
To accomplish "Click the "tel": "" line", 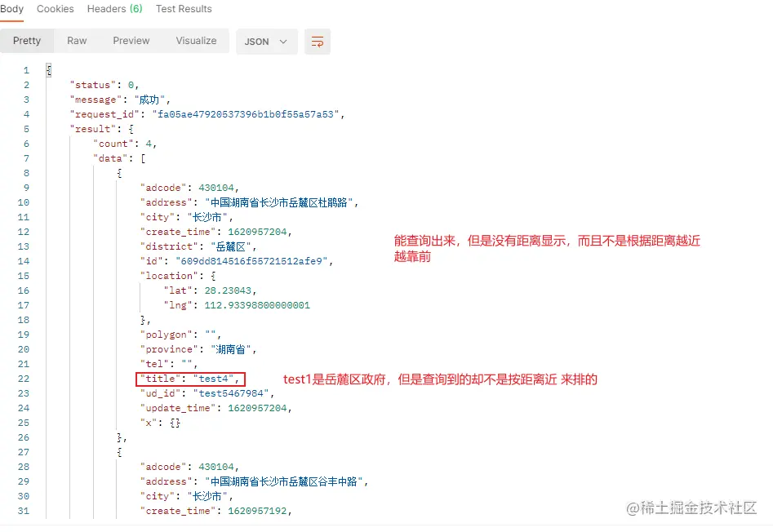I will point(169,364).
